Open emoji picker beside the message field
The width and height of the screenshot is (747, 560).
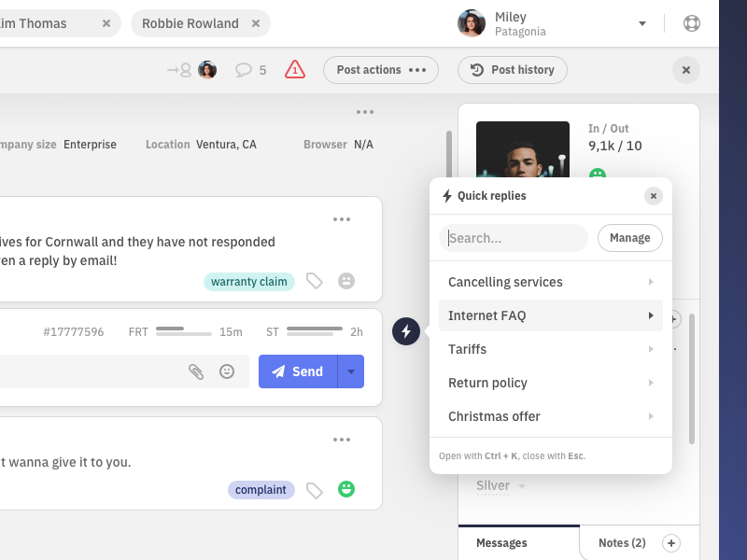click(227, 371)
